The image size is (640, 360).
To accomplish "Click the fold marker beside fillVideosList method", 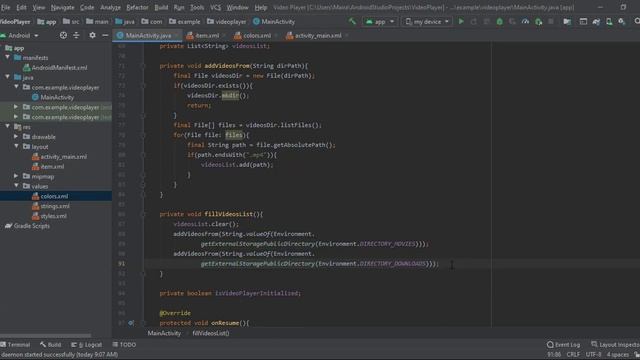I will tap(143, 214).
